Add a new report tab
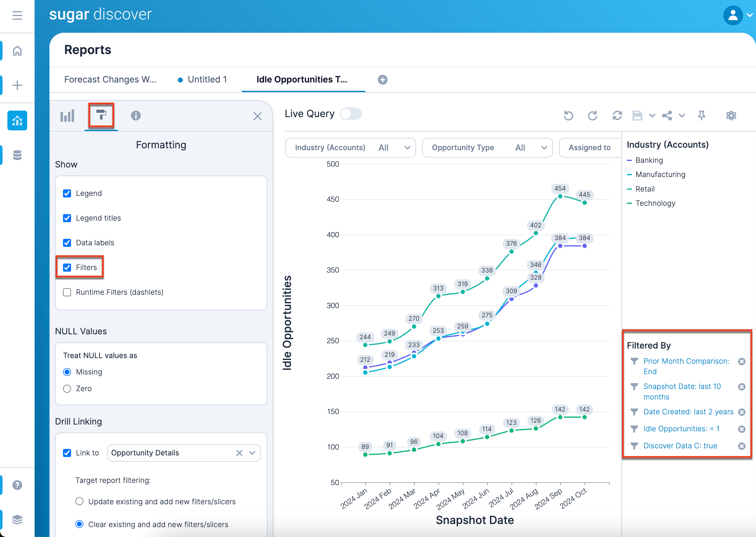The width and height of the screenshot is (756, 537). coord(382,80)
